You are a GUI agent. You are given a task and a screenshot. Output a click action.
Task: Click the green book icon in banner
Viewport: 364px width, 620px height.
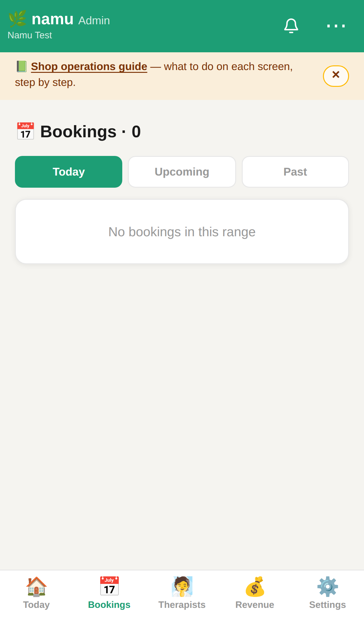click(x=21, y=66)
